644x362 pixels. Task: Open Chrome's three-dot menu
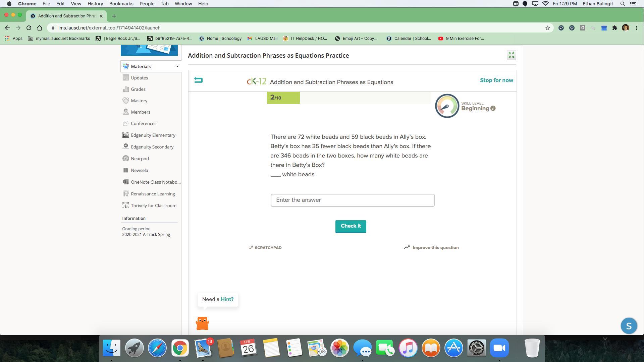point(636,28)
